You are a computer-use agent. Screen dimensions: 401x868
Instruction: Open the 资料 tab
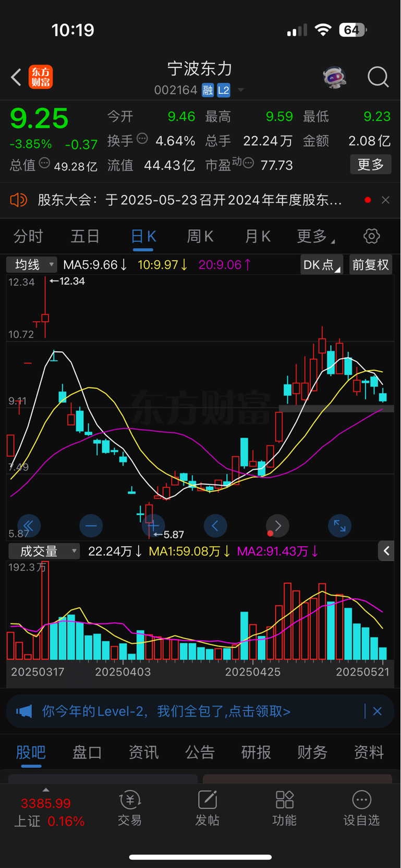pyautogui.click(x=369, y=752)
